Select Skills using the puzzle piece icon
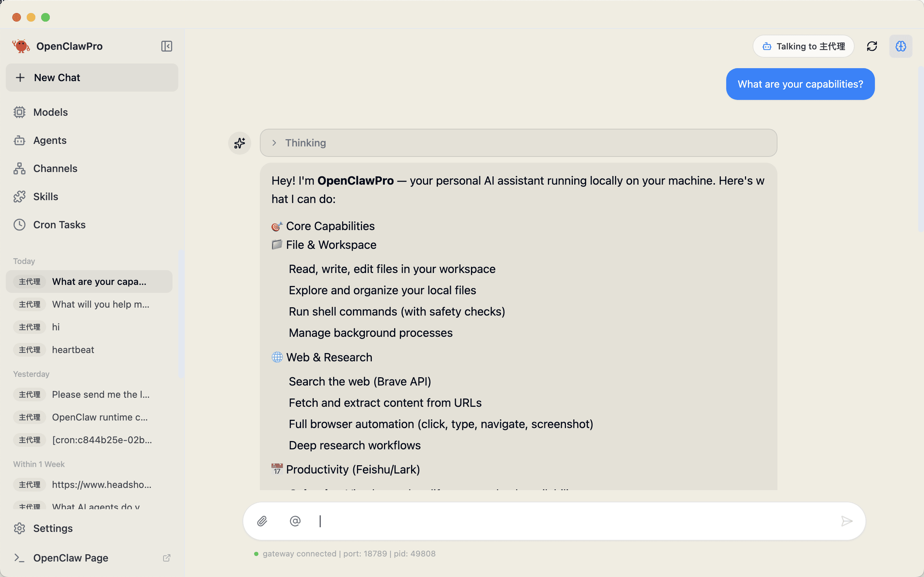 tap(20, 196)
